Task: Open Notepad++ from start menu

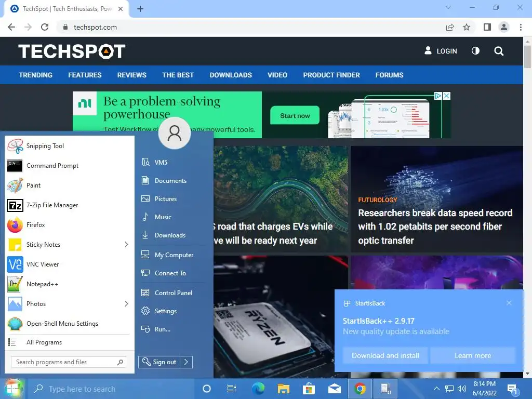Action: (x=69, y=284)
